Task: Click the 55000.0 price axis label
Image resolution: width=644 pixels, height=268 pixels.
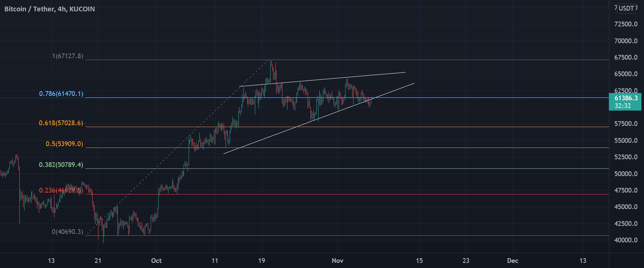Action: tap(626, 141)
